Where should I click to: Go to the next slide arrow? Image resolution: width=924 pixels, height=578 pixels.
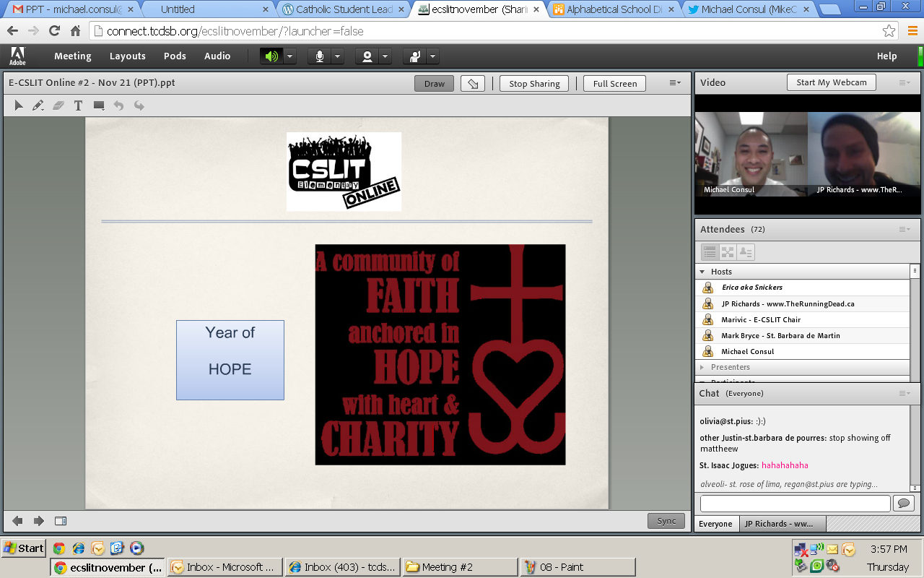(39, 521)
